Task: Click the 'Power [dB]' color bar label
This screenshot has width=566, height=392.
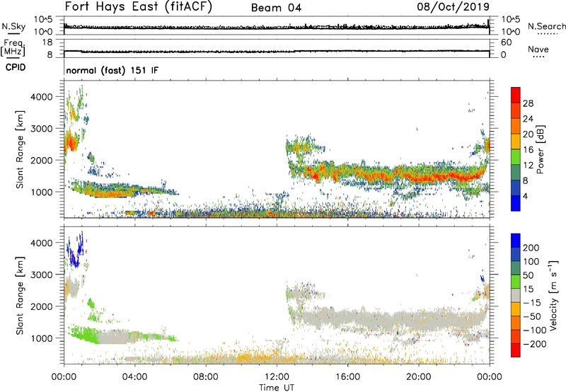Action: pos(541,149)
